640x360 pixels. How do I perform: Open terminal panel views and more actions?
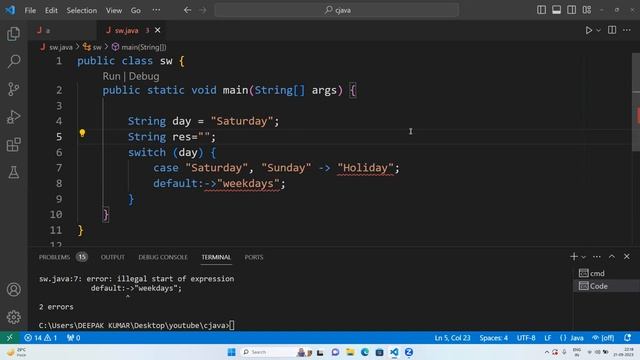tap(597, 257)
